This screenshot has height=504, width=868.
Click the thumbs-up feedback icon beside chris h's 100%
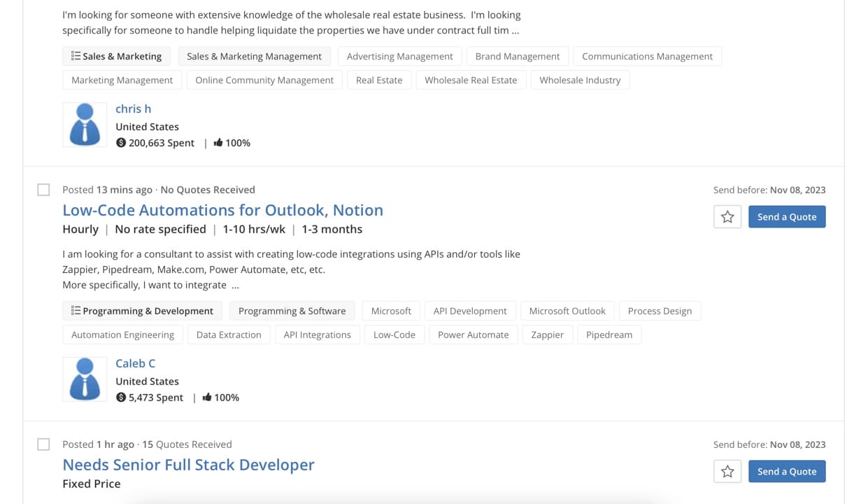coord(218,142)
